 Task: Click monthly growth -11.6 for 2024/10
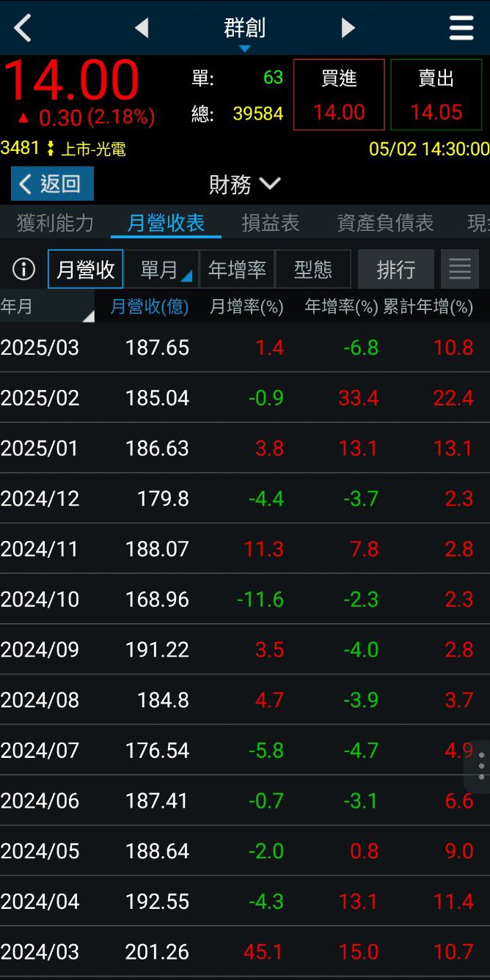click(x=260, y=600)
